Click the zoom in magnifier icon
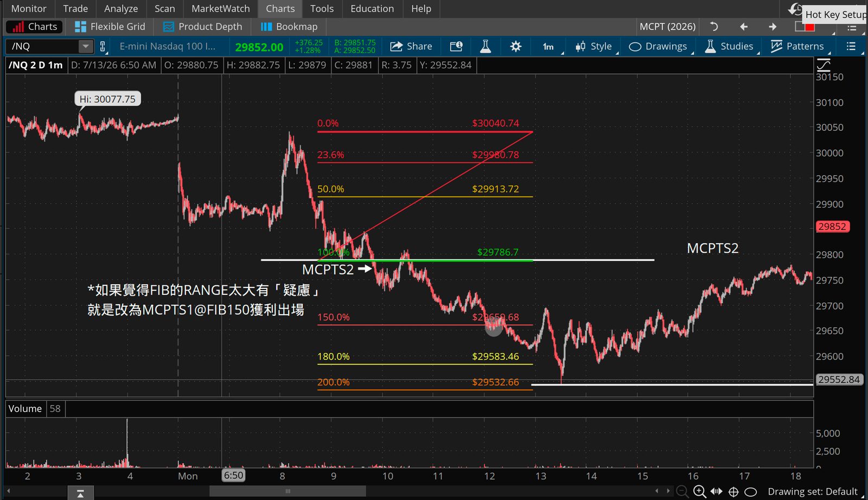The width and height of the screenshot is (868, 500). 700,491
